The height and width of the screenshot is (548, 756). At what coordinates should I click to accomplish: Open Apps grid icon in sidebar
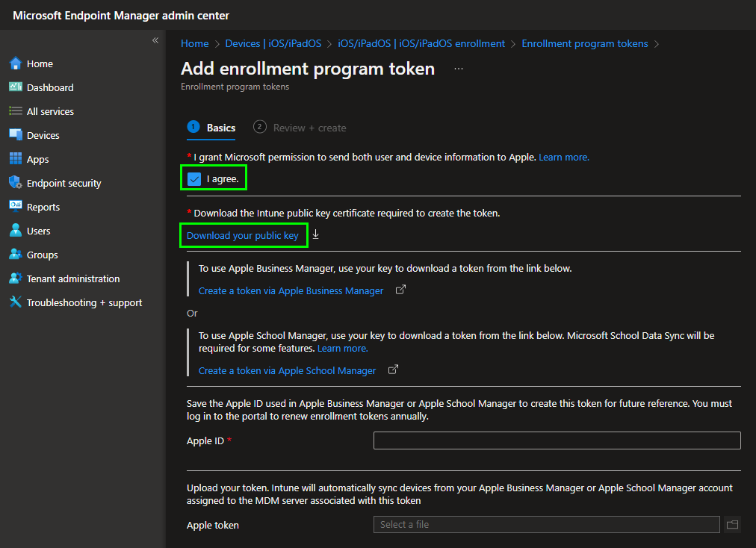point(16,159)
